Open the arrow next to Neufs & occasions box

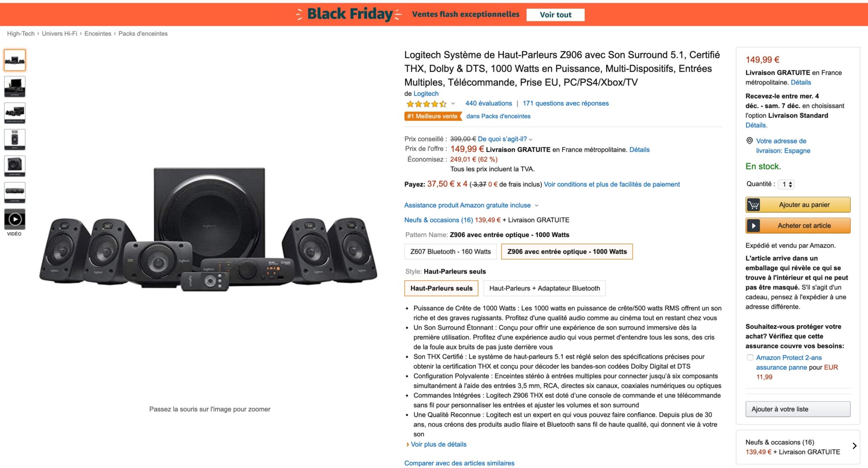tap(854, 446)
